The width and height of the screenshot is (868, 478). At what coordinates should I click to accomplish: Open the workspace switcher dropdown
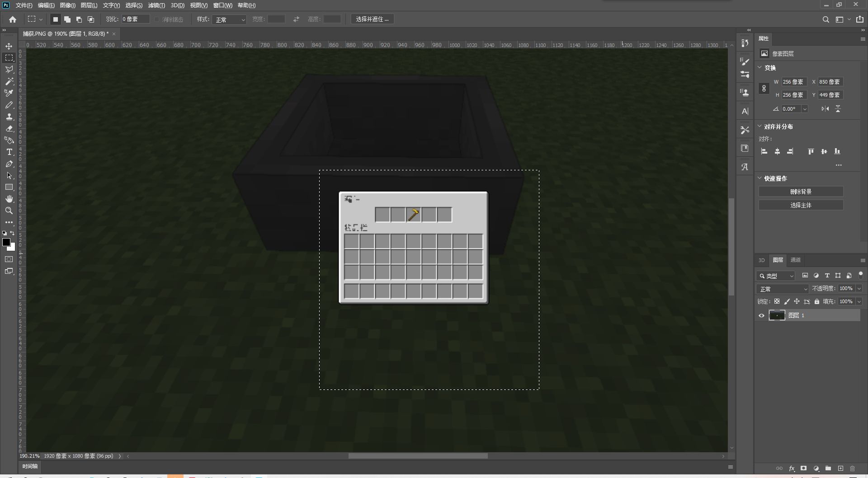pyautogui.click(x=843, y=19)
